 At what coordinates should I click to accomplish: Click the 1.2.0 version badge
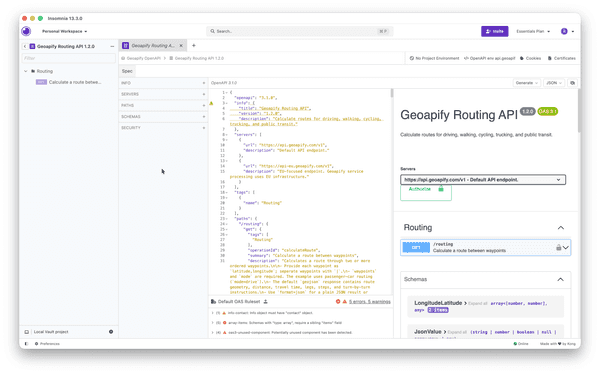click(527, 111)
